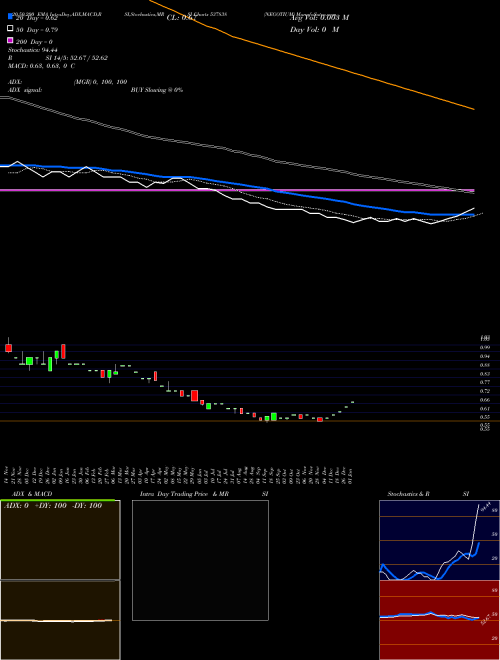500x660 pixels.
Task: Click the 0.99 price axis label
Action: (485, 347)
